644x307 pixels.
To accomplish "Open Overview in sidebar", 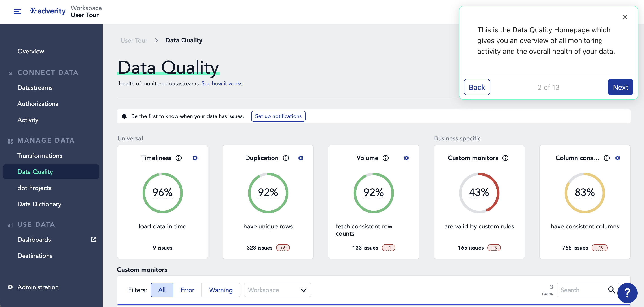I will coord(31,51).
